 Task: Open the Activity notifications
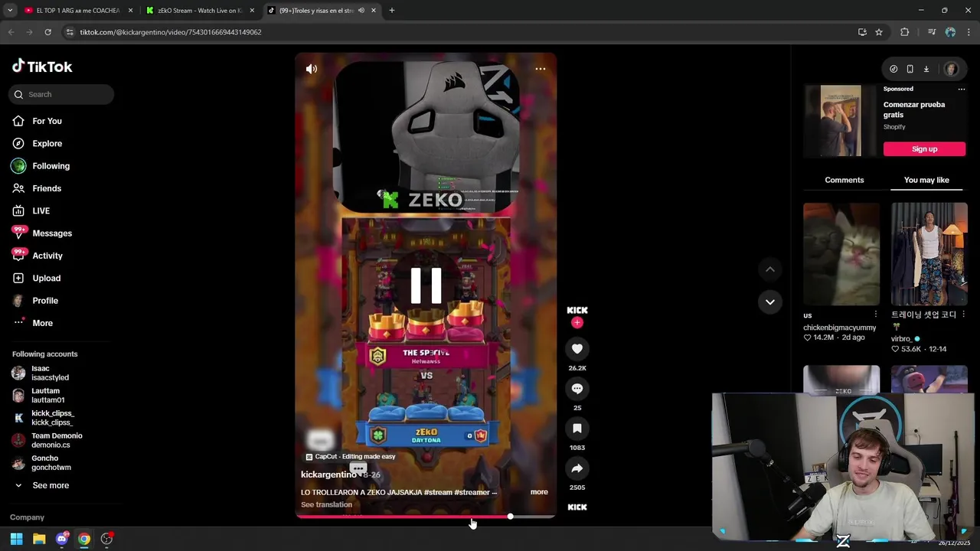(x=37, y=256)
